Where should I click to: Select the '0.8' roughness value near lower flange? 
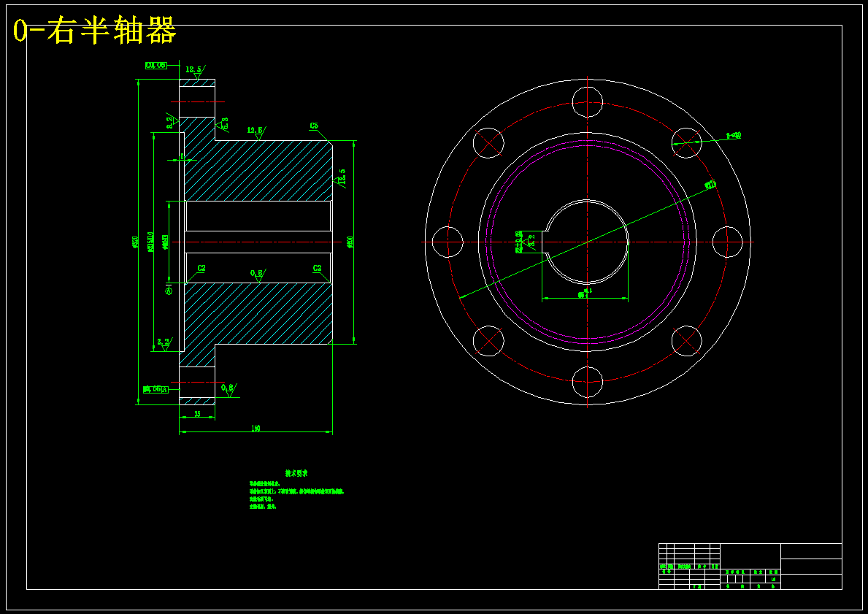pyautogui.click(x=227, y=388)
